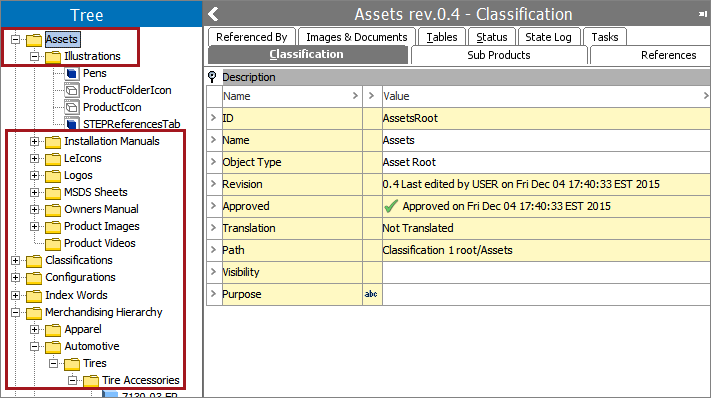This screenshot has height=398, width=711.
Task: Click the ProductIcon image icon
Action: 72,107
